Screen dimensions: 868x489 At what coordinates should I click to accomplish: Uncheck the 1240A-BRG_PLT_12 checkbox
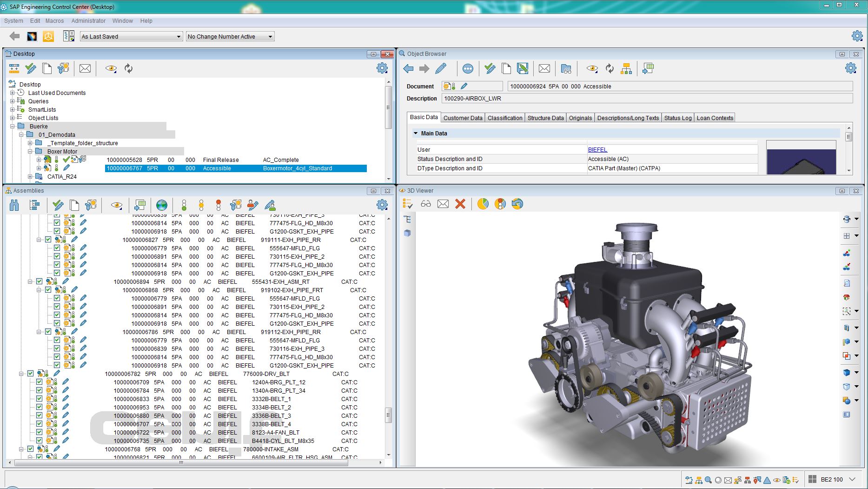[x=39, y=382]
